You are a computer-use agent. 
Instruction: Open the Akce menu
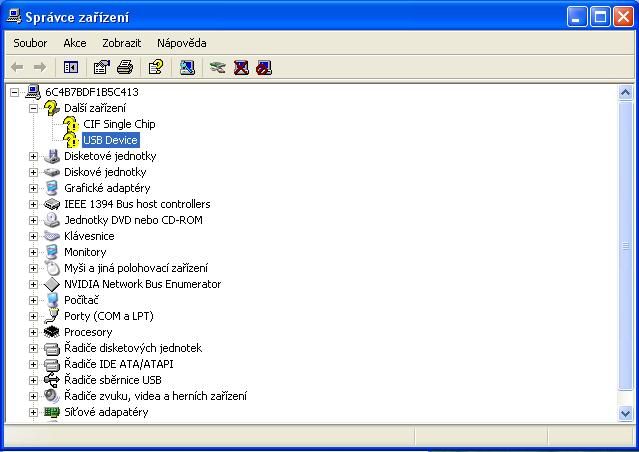pos(75,43)
